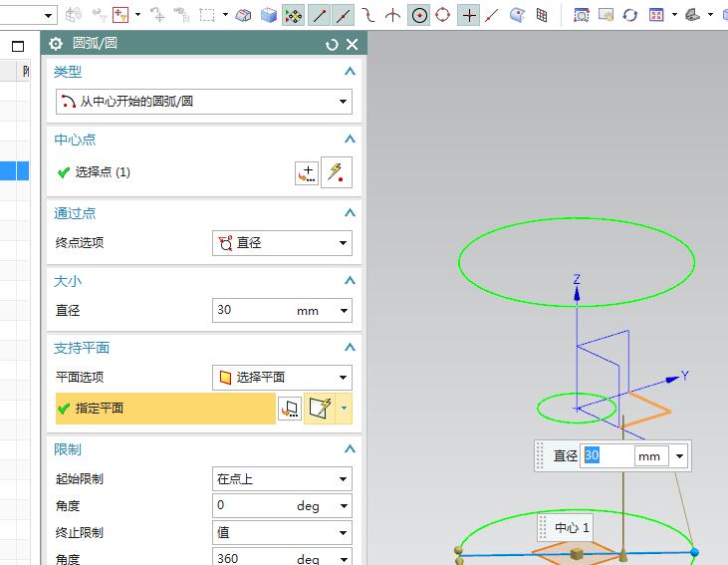Toggle the end point snap icon

pyautogui.click(x=319, y=16)
